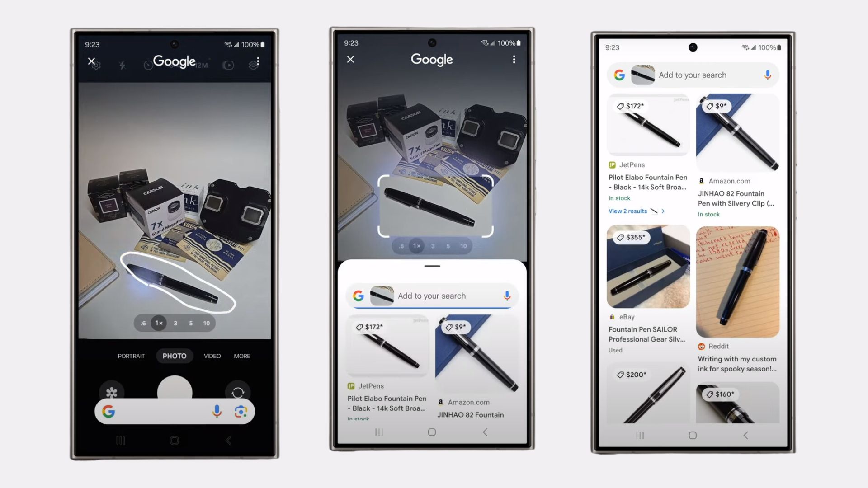Enable 1x zoom level

tap(159, 322)
